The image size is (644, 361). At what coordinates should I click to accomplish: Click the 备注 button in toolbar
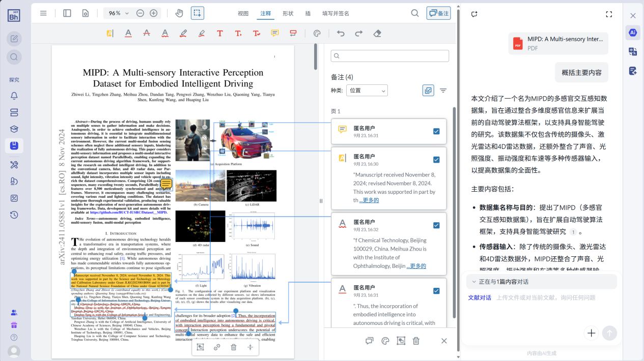pos(438,13)
